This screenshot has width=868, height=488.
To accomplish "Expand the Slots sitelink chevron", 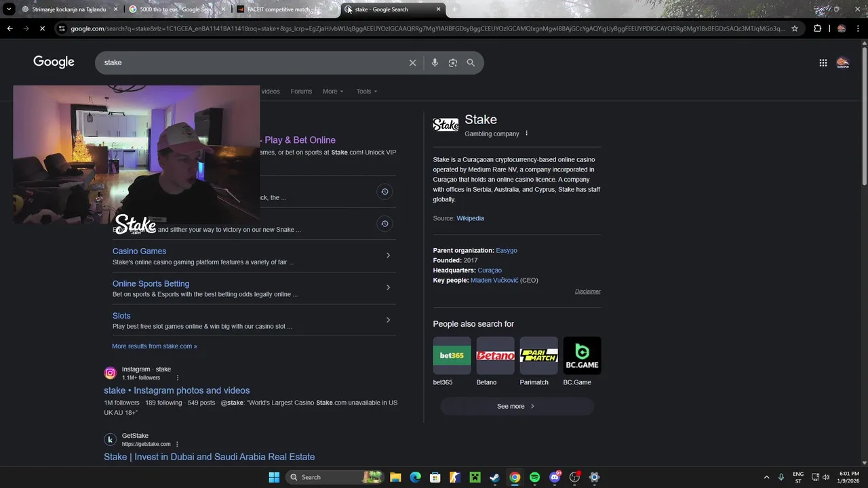I will (388, 320).
